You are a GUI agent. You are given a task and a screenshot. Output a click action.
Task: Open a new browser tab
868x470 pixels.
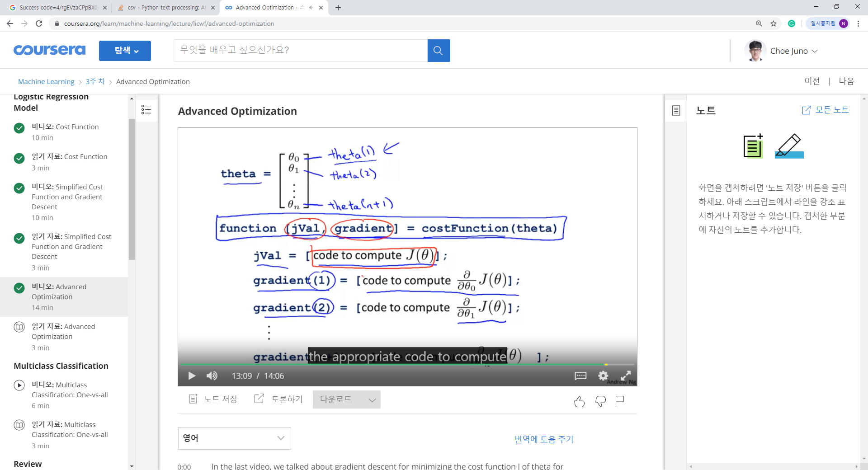click(338, 8)
